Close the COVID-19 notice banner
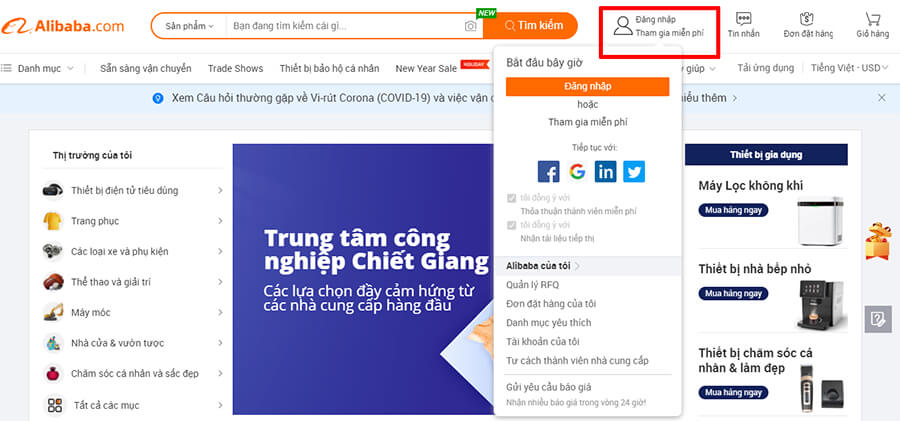The width and height of the screenshot is (900, 421). (x=882, y=98)
